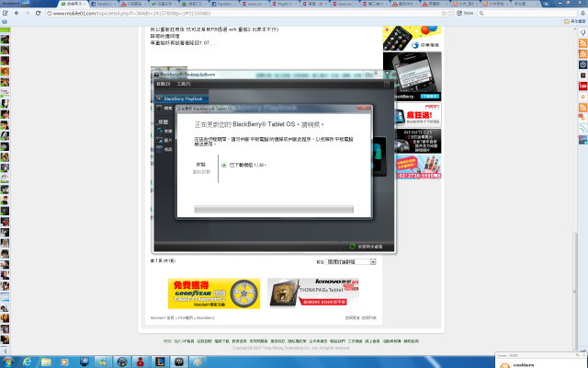Open the forum jump combo box
The image size is (588, 368).
pyautogui.click(x=351, y=261)
